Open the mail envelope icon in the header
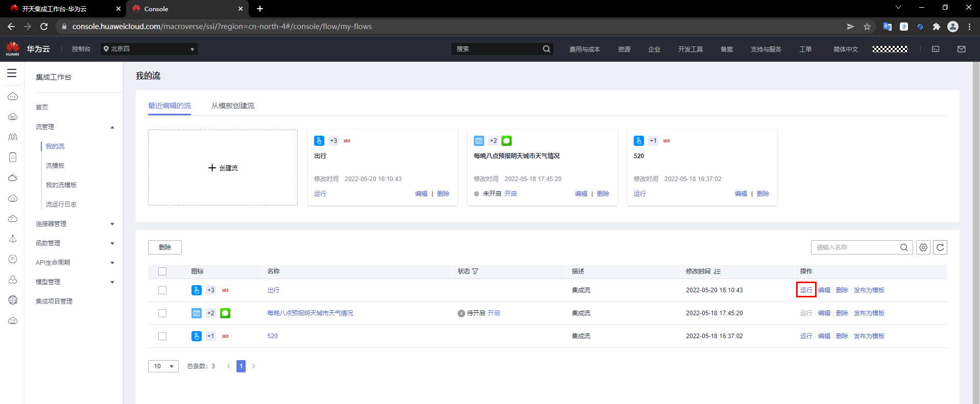The height and width of the screenshot is (404, 980). [x=962, y=49]
